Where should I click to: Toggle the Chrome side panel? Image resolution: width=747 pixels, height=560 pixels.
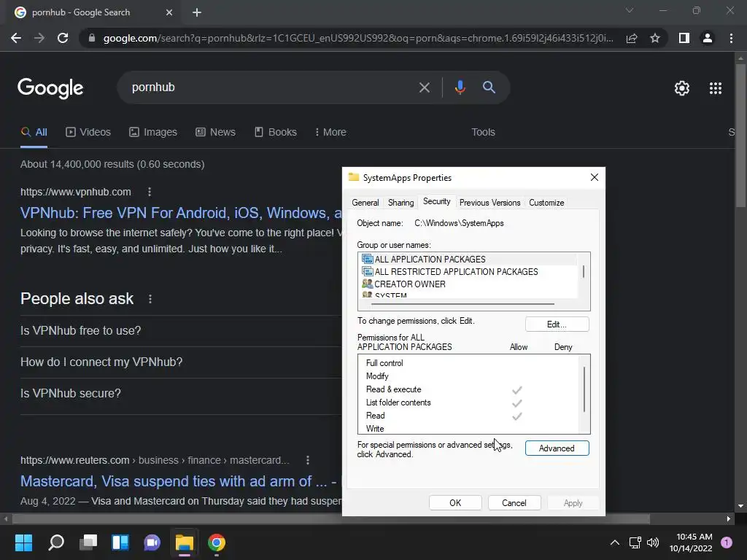click(x=684, y=38)
